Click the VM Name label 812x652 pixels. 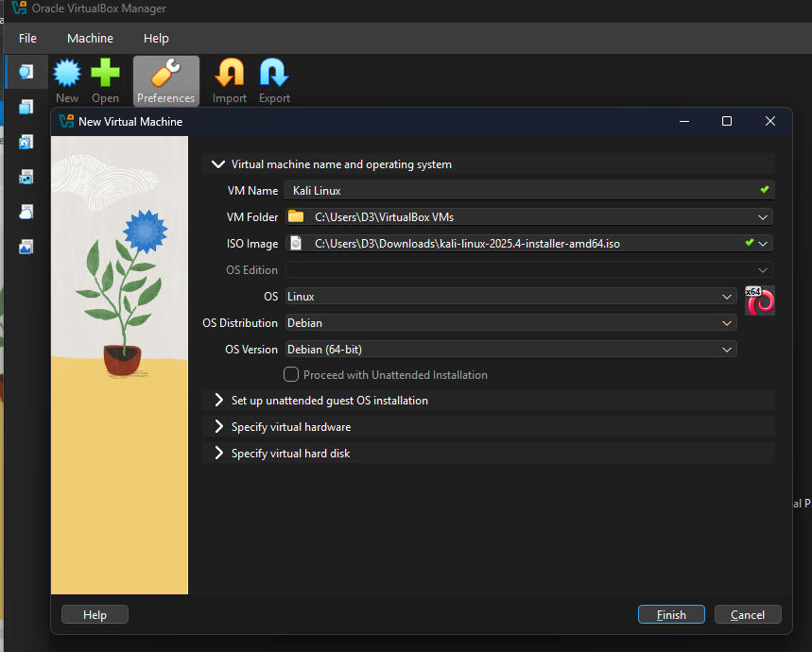pos(252,191)
